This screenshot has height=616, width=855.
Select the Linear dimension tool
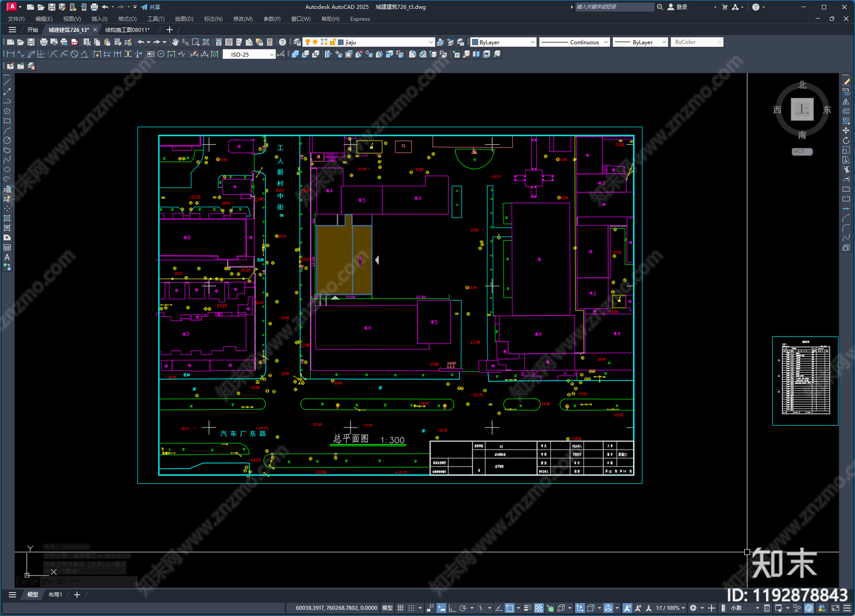[10, 54]
